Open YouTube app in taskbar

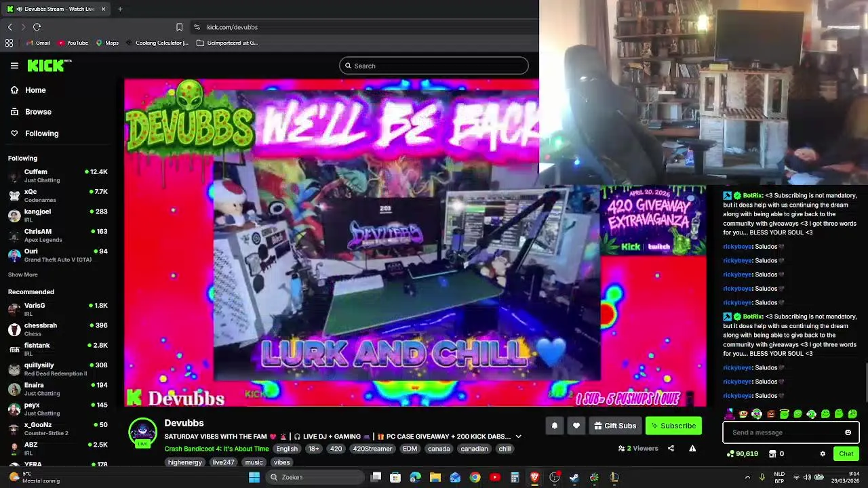(x=495, y=477)
